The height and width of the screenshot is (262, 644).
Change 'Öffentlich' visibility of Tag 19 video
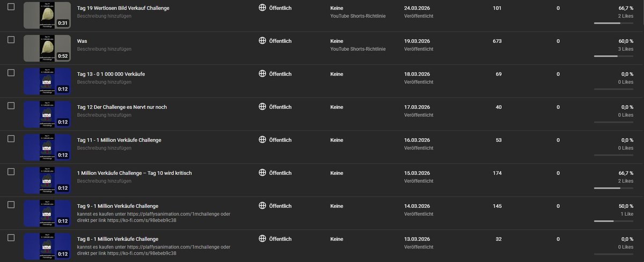tap(280, 8)
